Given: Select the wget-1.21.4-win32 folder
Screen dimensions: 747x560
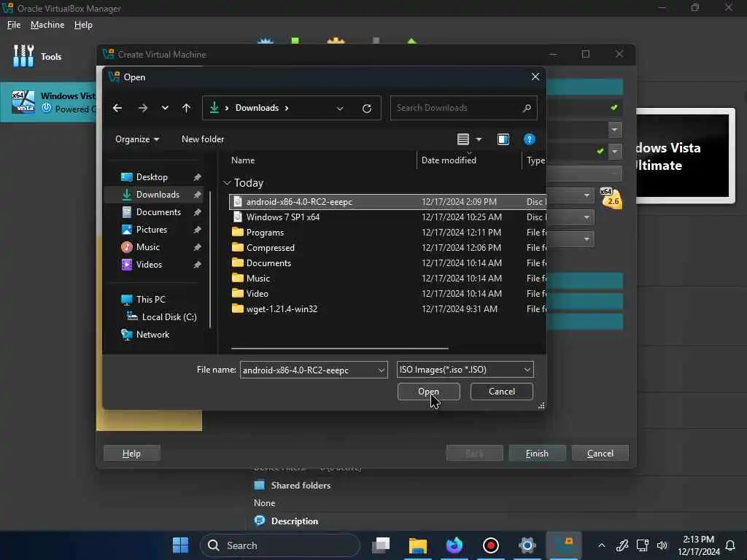Looking at the screenshot, I should pos(387,309).
